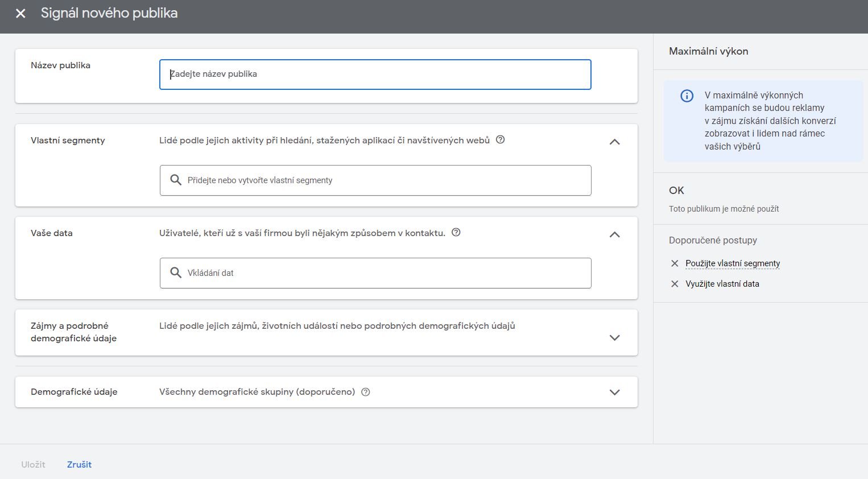The image size is (868, 479).
Task: Click the Uložit button
Action: tap(33, 464)
